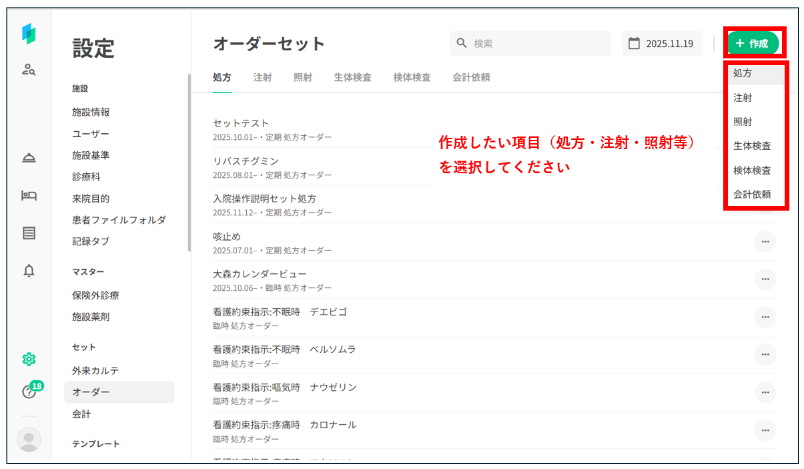Screen dimensions: 804x469
Task: Open 看護約束指示:不眠時 デエビゴ set
Action: click(x=280, y=312)
